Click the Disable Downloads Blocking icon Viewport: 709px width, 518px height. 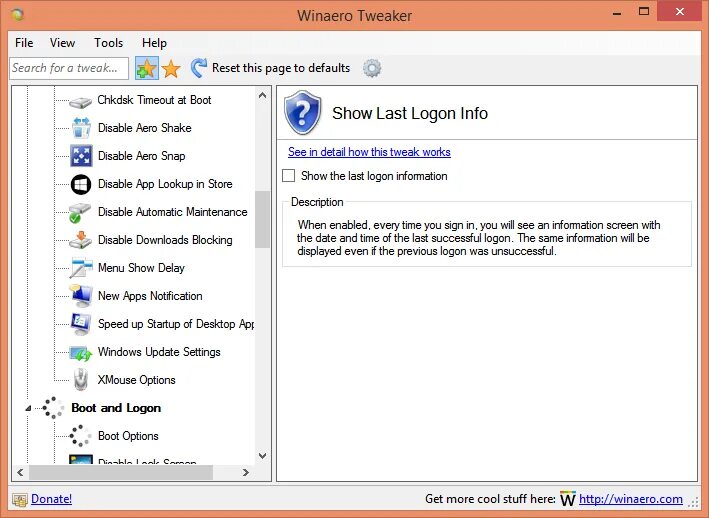[x=80, y=240]
